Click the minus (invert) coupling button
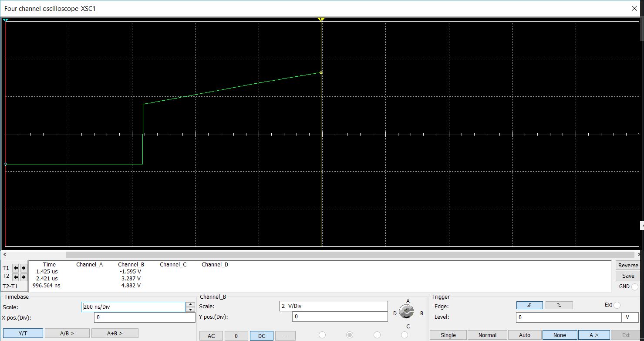 285,336
